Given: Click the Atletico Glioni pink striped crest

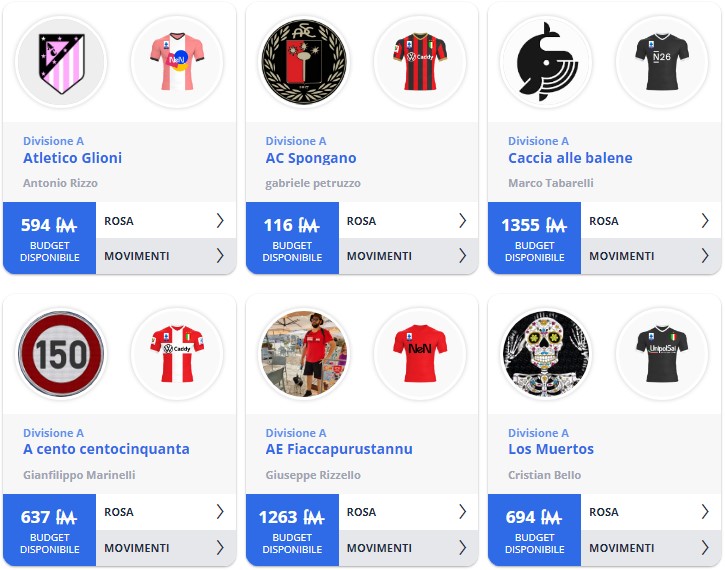Looking at the screenshot, I should [x=61, y=62].
